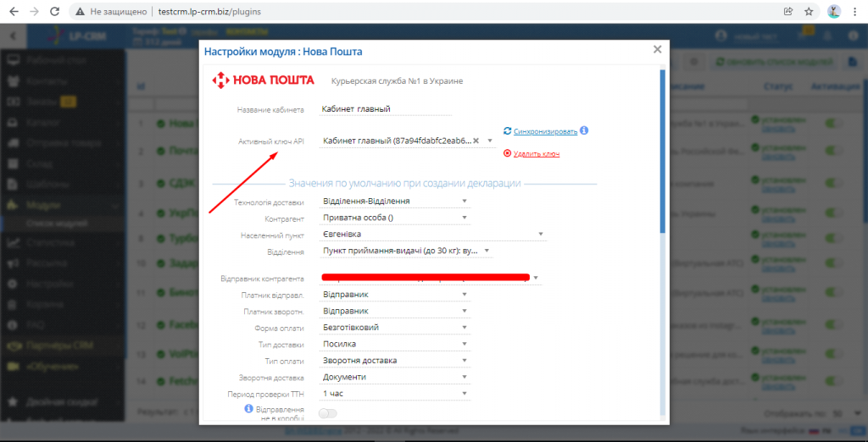
Task: Open the info tooltip next to Синхронизировать
Action: pyautogui.click(x=584, y=131)
